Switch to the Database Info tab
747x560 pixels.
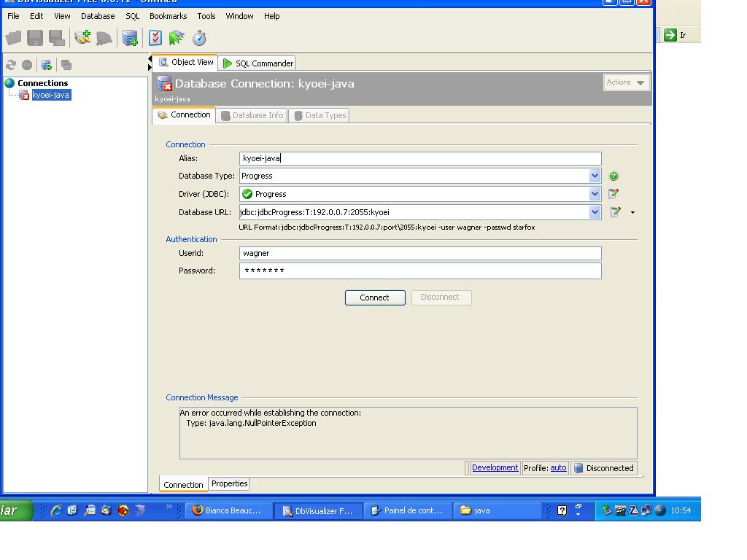[252, 115]
